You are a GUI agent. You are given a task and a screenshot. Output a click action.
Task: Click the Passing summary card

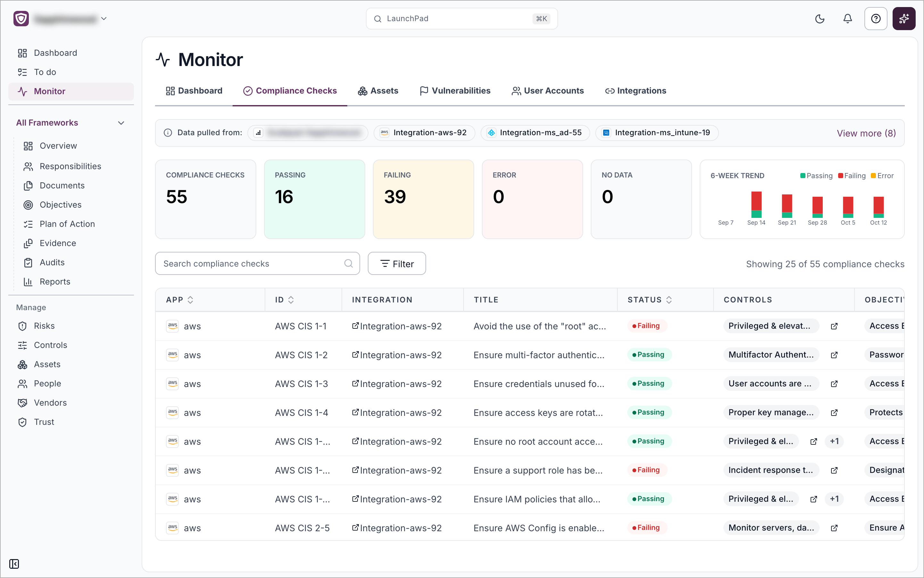pos(315,199)
